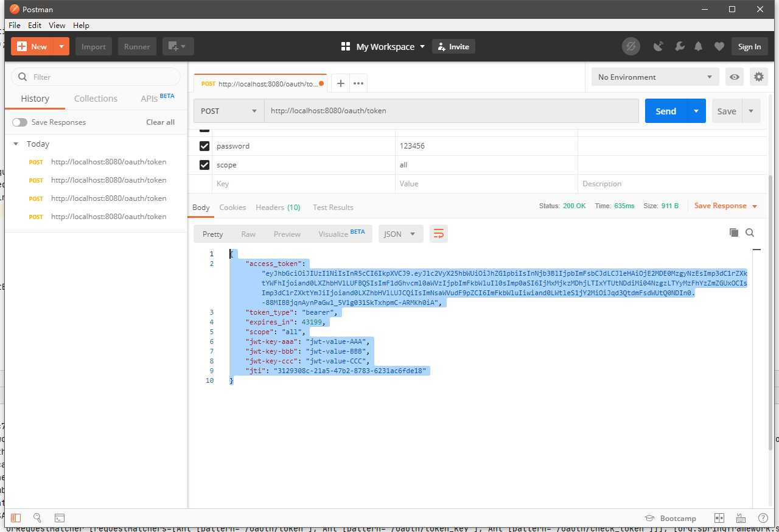Screen dimensions: 779x532
Task: Open the environment quick look eye icon
Action: pyautogui.click(x=735, y=77)
